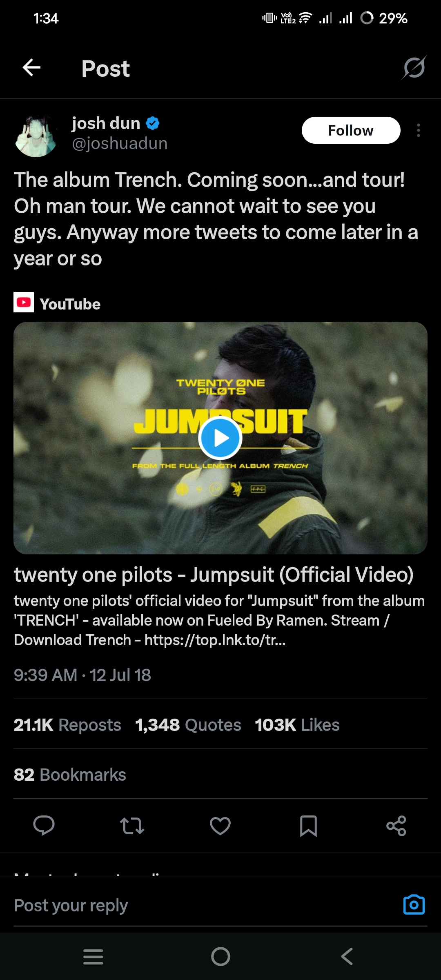Tap the repost arrows icon
Viewport: 441px width, 980px height.
(x=132, y=826)
